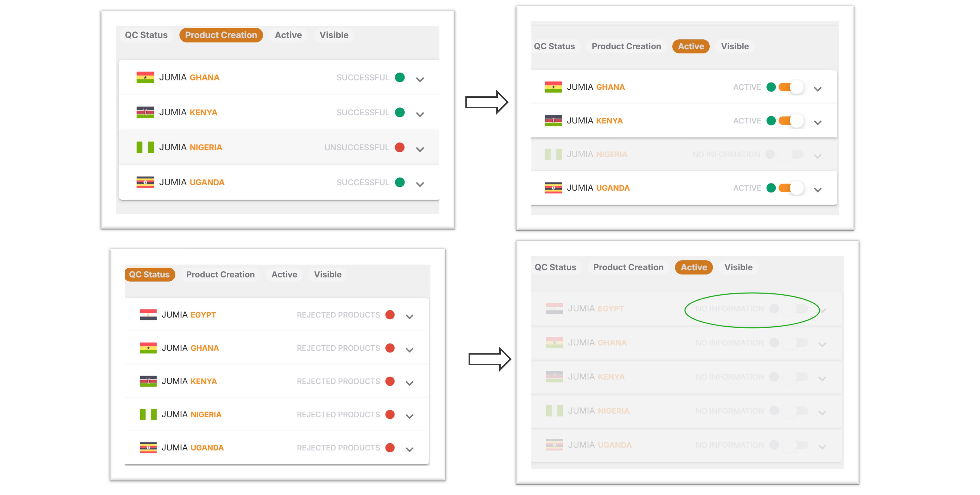
Task: Click Uganda flag in QC Status panel
Action: click(x=148, y=448)
